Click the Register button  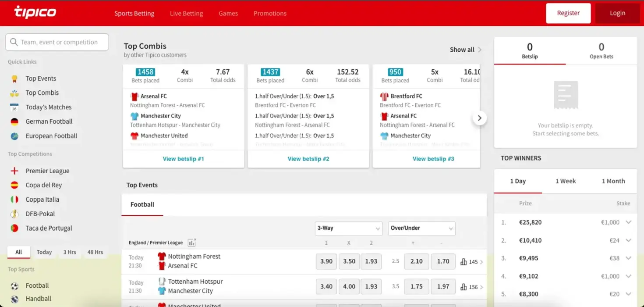click(x=568, y=13)
